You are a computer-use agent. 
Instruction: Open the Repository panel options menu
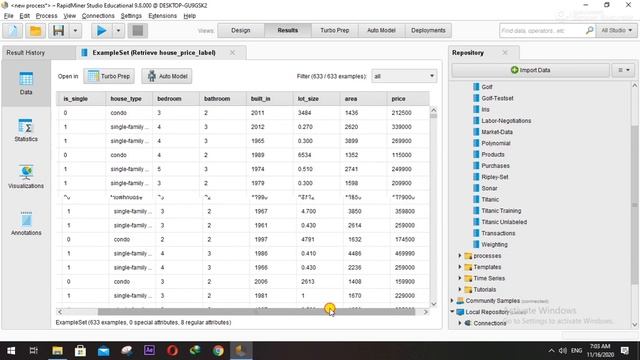(624, 70)
